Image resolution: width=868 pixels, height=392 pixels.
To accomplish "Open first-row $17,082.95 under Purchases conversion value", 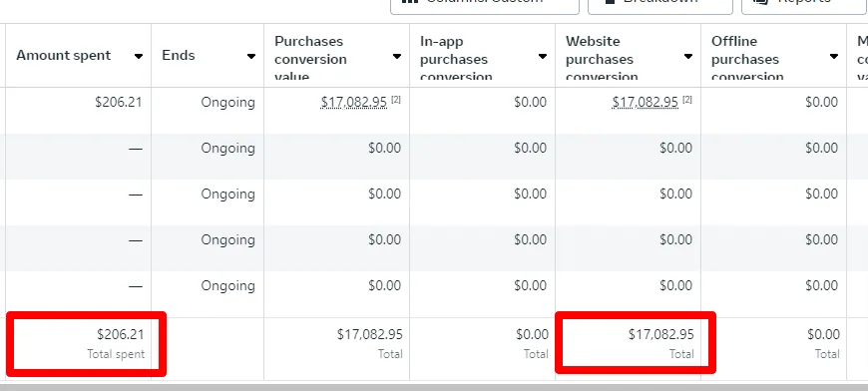I will 354,103.
